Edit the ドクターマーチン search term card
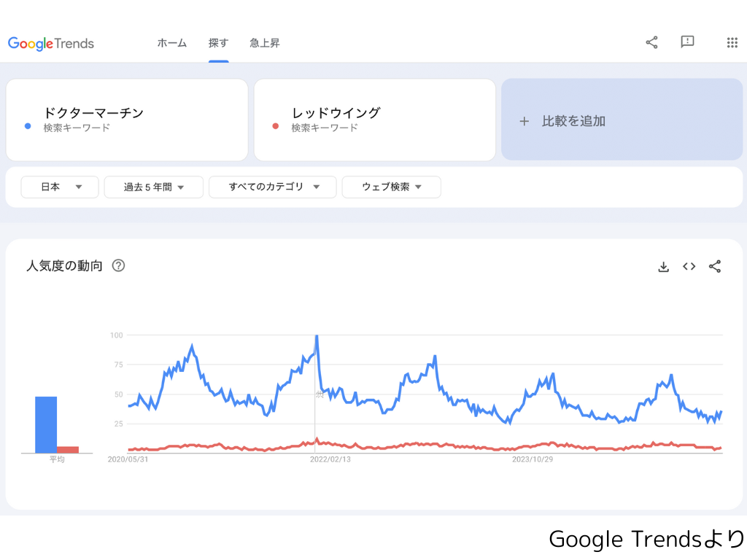This screenshot has width=747, height=560. coord(127,120)
